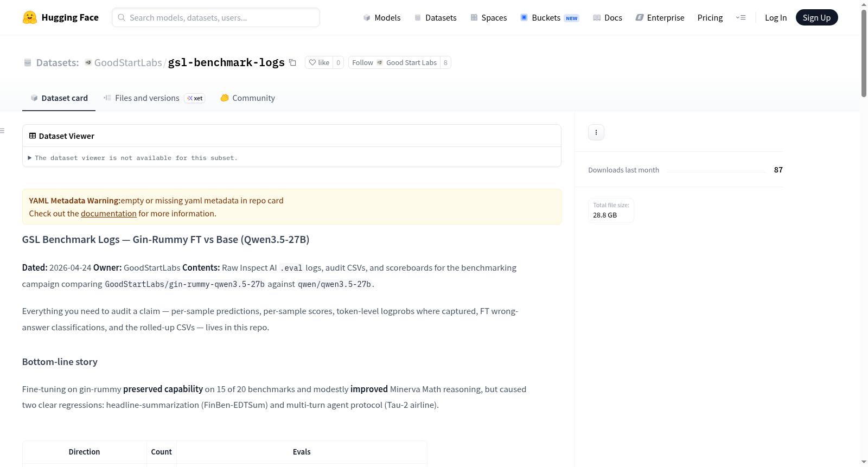Click the Hugging Face emoji logo
This screenshot has width=868, height=467.
[30, 17]
